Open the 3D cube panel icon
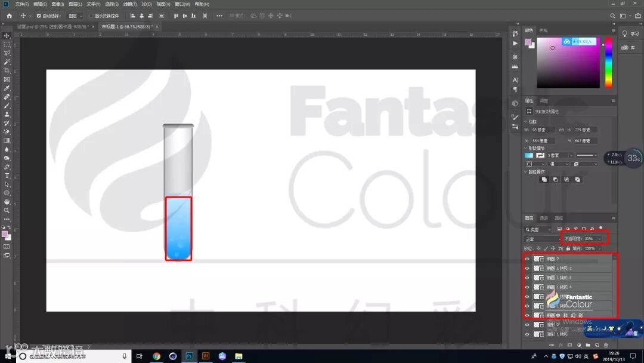This screenshot has height=363, width=644. point(515,103)
